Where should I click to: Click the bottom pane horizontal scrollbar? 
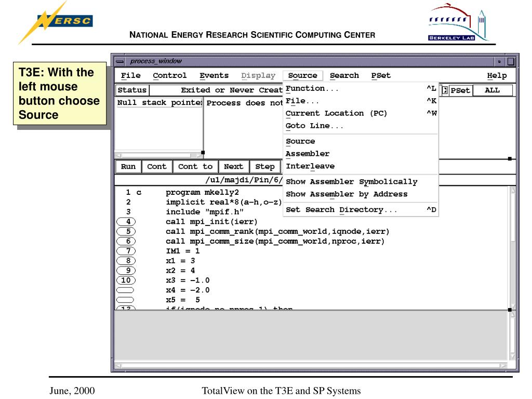pyautogui.click(x=311, y=365)
